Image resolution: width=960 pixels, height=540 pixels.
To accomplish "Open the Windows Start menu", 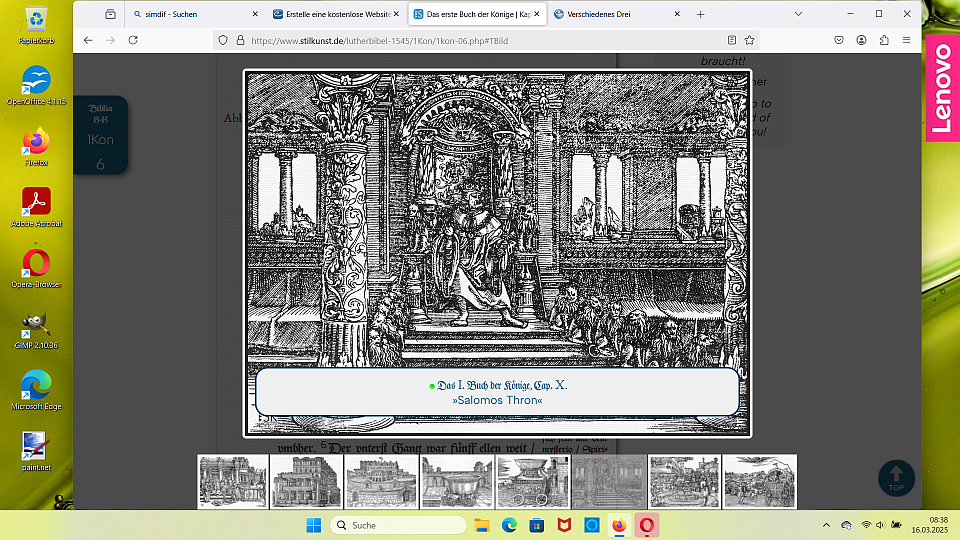I will pos(313,525).
